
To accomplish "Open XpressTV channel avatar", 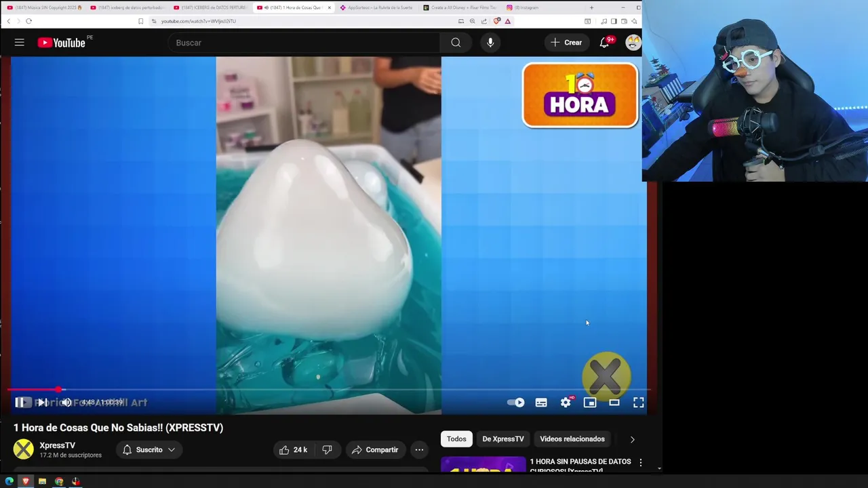I will [24, 449].
